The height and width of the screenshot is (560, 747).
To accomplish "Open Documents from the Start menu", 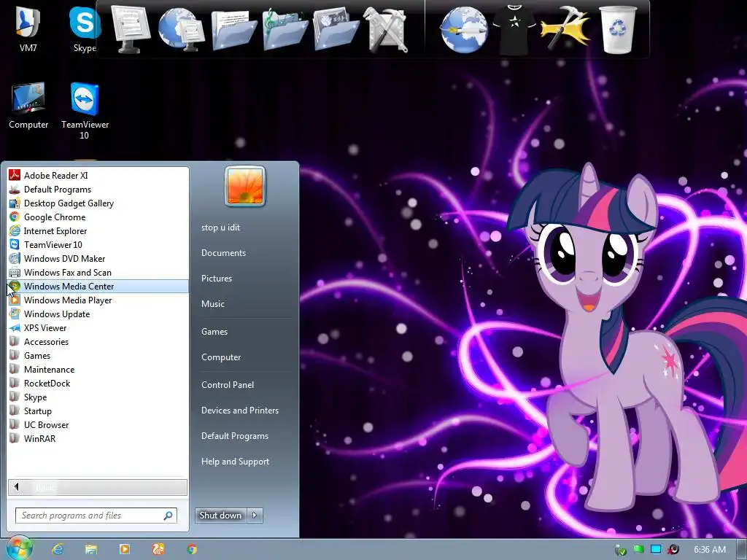I will click(x=223, y=253).
